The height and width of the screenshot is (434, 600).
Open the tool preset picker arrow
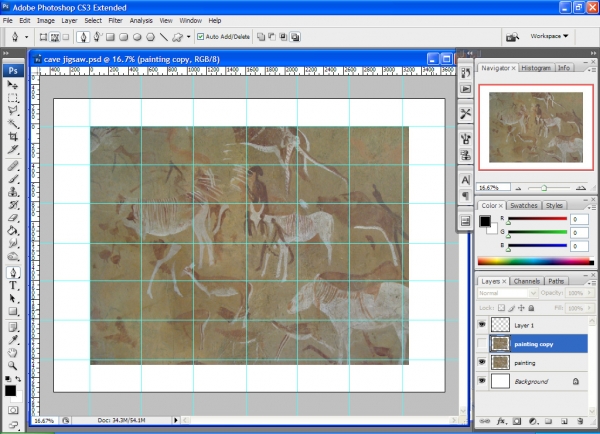point(26,37)
